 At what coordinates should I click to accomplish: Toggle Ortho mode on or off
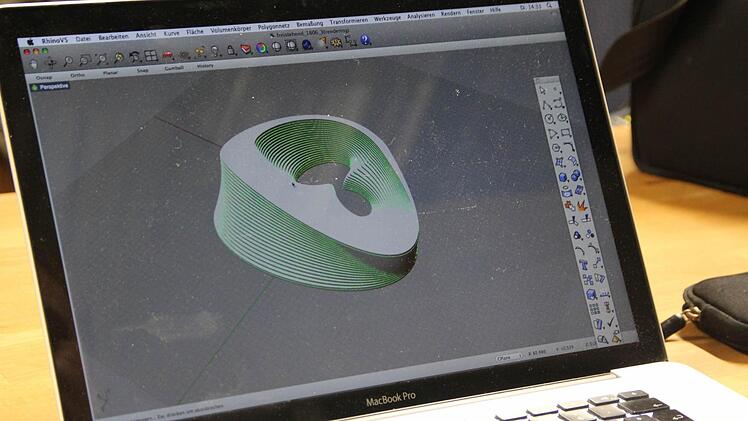78,74
